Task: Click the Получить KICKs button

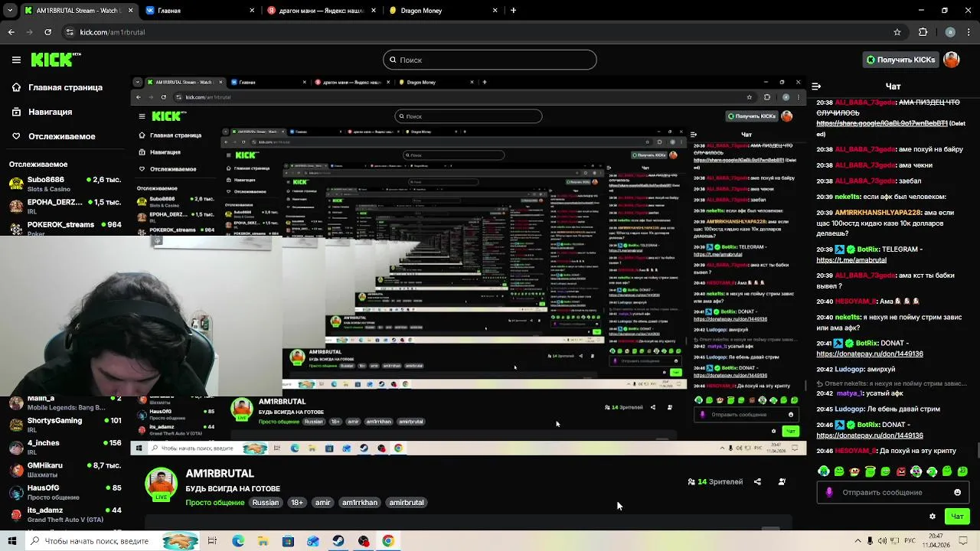Action: [900, 60]
